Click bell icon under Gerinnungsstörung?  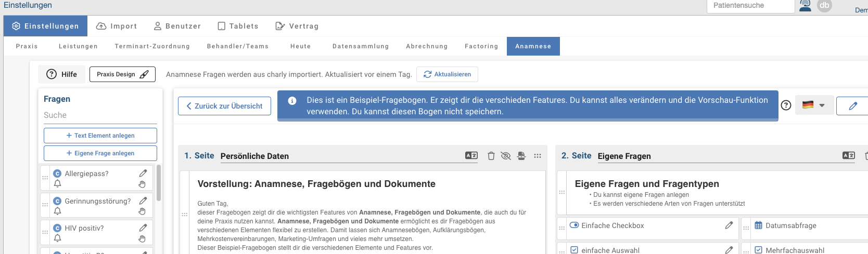tap(58, 211)
